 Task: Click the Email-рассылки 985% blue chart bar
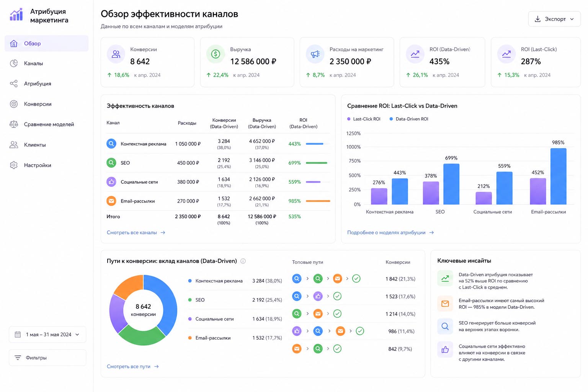[558, 176]
